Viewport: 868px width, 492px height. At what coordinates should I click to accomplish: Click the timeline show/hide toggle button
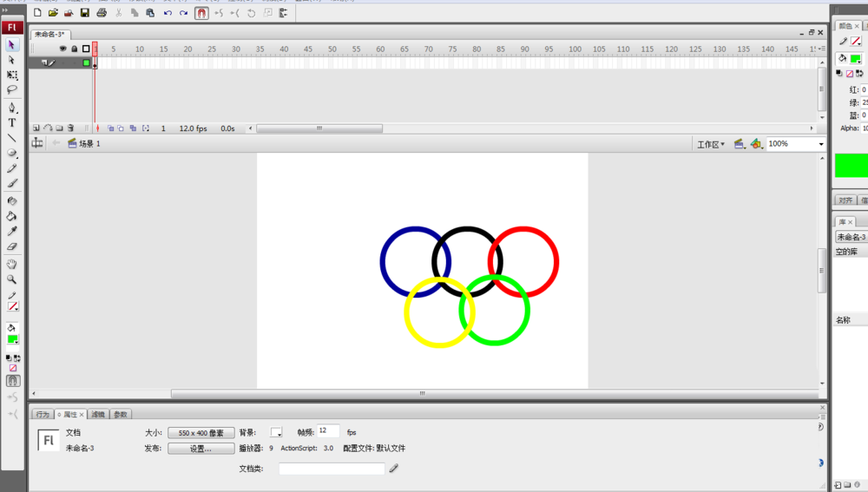pyautogui.click(x=37, y=143)
